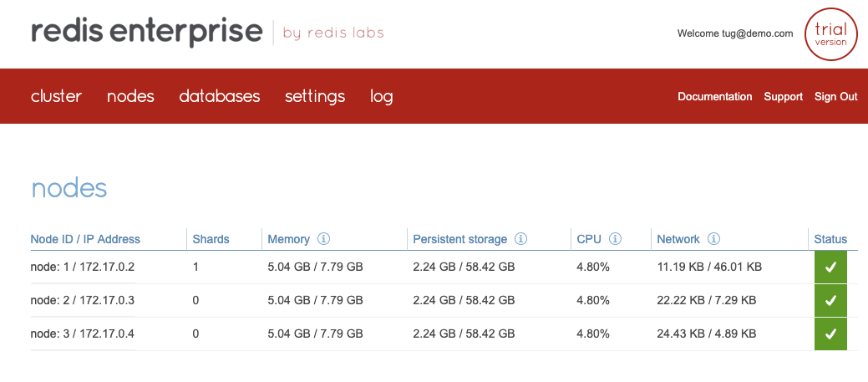
Task: Select the nodes tab
Action: 130,96
